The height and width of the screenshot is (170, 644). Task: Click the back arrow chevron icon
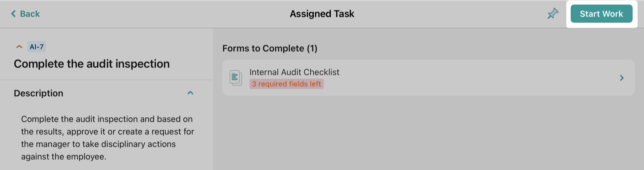point(13,14)
